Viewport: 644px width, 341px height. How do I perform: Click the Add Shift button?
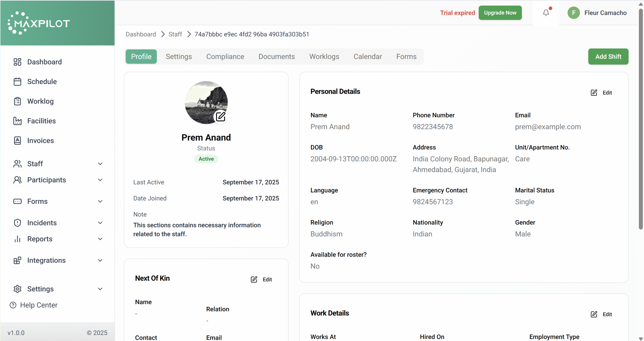click(608, 57)
